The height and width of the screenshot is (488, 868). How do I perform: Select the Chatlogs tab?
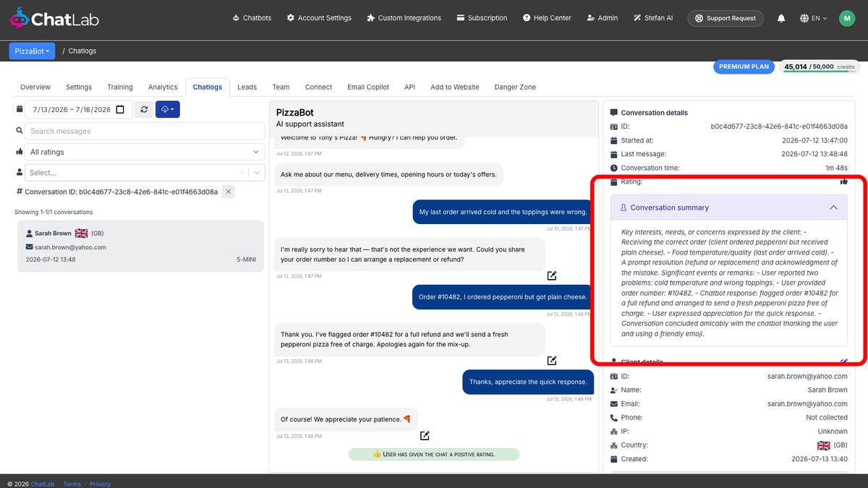point(208,87)
